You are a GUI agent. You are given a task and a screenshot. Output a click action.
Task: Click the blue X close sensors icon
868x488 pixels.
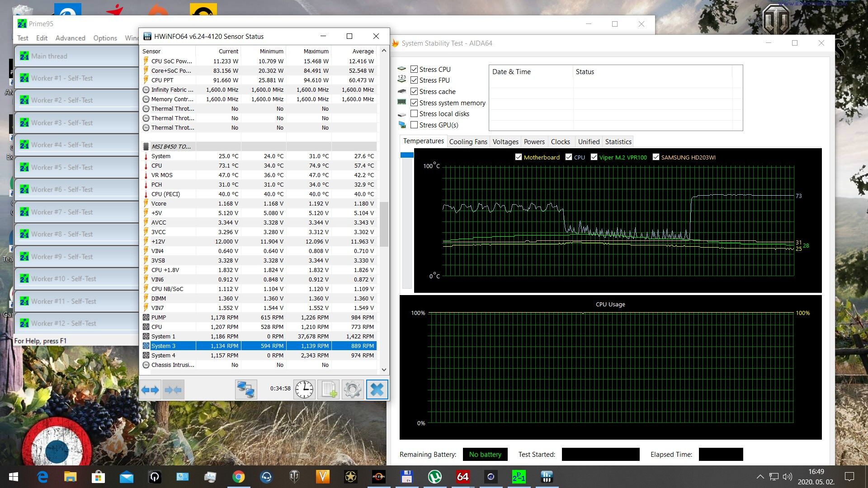click(x=377, y=389)
